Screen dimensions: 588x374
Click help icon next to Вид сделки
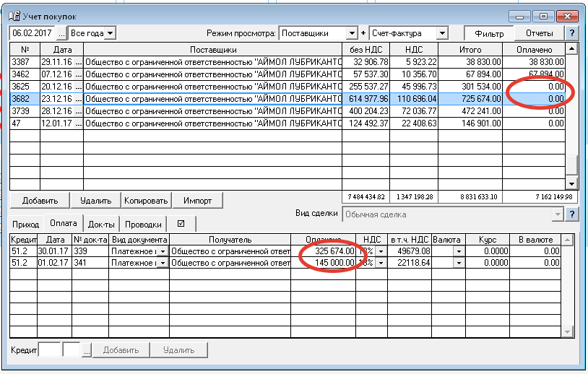click(x=571, y=214)
